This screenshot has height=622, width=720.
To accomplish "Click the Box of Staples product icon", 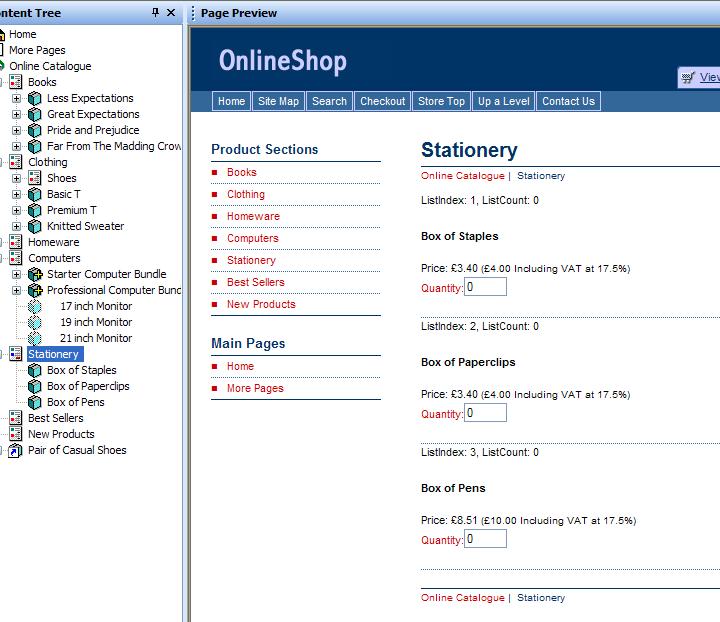I will click(35, 370).
